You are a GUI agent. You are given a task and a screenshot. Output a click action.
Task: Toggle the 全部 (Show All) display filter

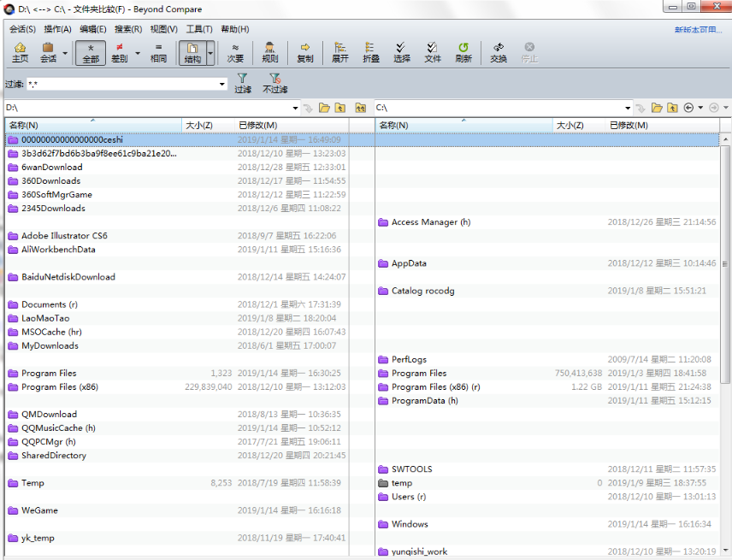point(91,52)
